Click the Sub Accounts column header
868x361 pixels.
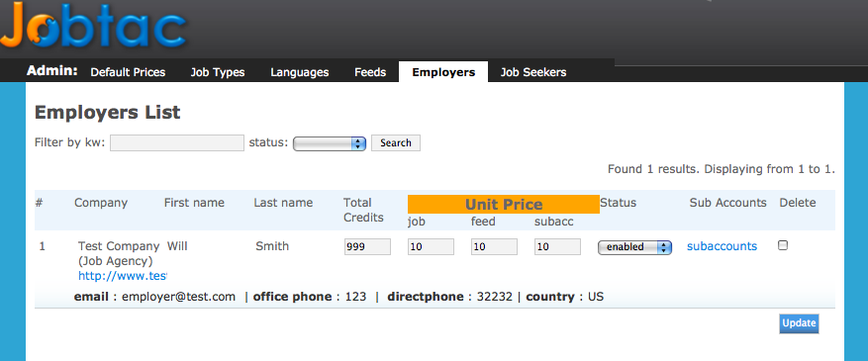pyautogui.click(x=727, y=203)
